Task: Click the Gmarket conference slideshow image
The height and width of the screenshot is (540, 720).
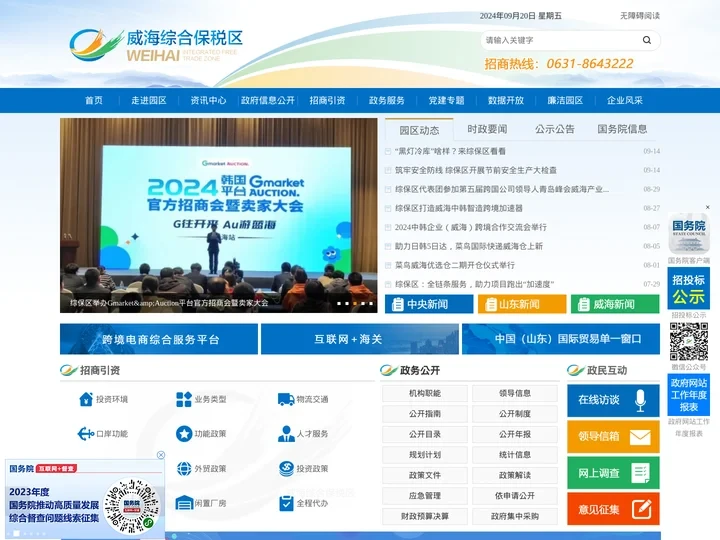Action: (219, 215)
